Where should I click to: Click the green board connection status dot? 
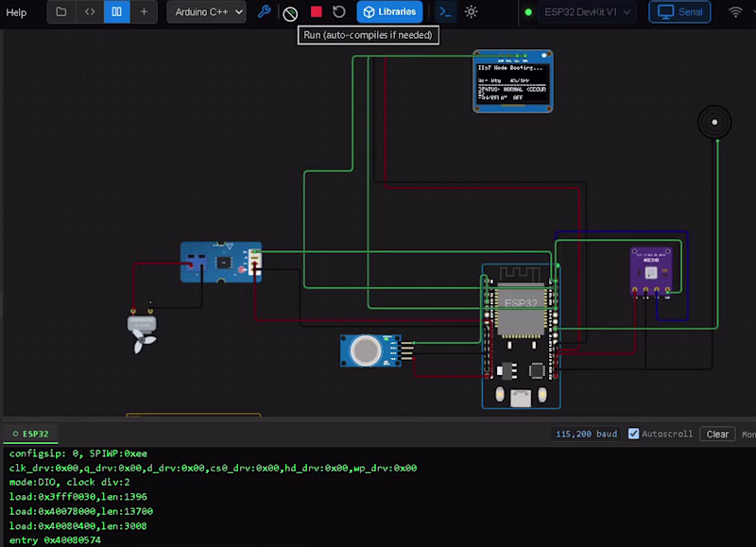click(528, 12)
